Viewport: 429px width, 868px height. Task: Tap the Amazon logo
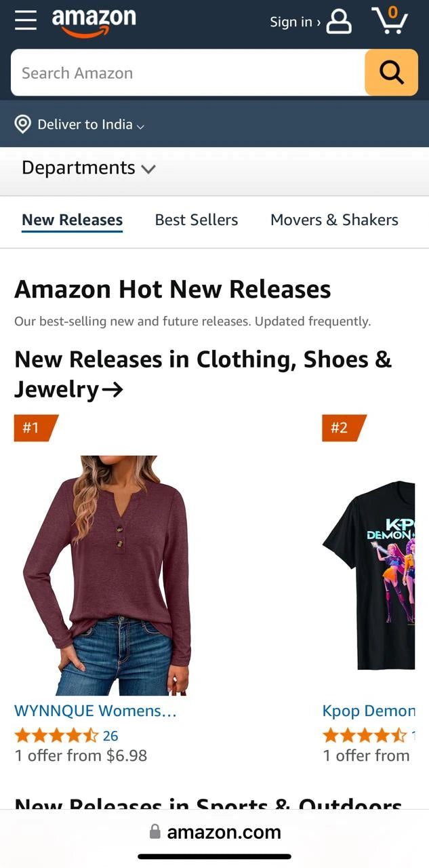(x=94, y=22)
